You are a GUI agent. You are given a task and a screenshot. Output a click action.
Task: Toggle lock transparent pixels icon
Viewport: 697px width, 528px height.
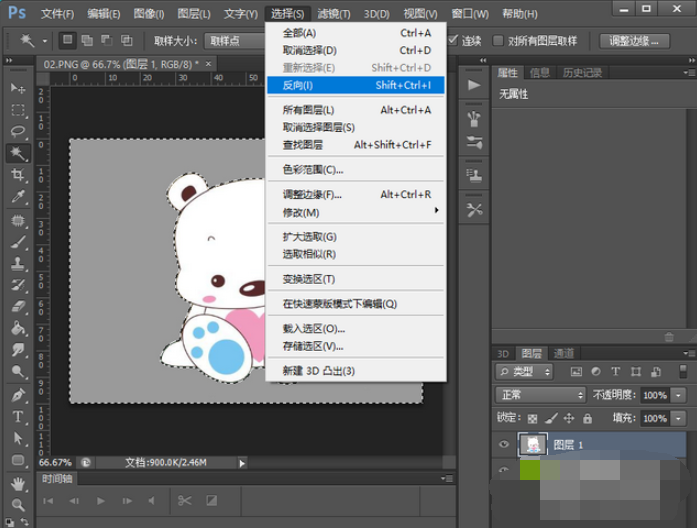[x=532, y=418]
